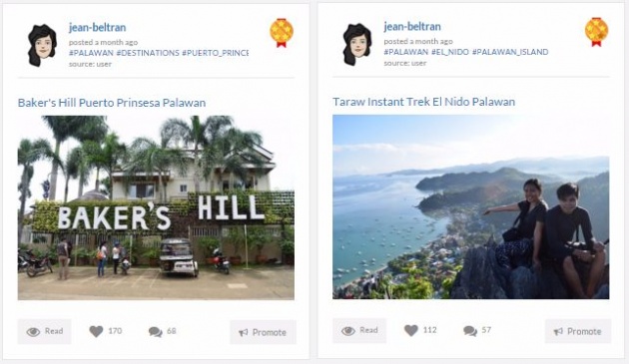The image size is (629, 364).
Task: Promote the Taraw Instant Trek post
Action: [x=578, y=331]
